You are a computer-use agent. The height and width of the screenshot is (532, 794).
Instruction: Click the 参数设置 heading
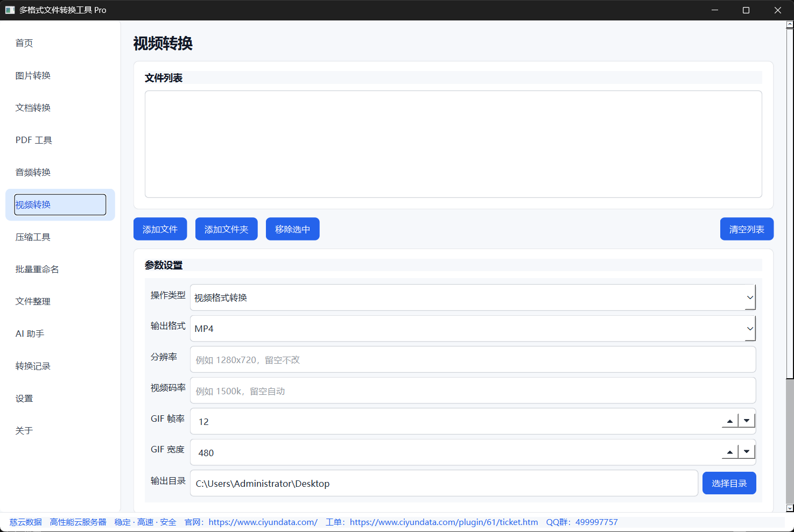point(164,265)
